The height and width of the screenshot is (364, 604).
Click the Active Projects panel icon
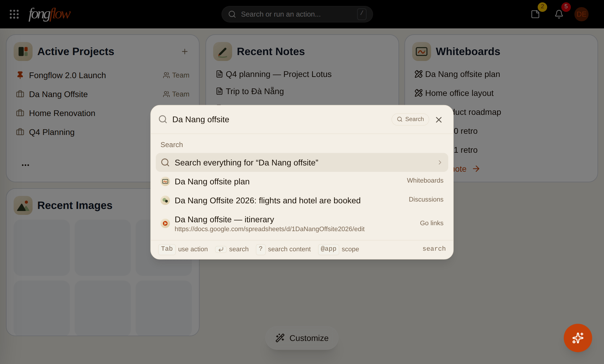[x=23, y=51]
